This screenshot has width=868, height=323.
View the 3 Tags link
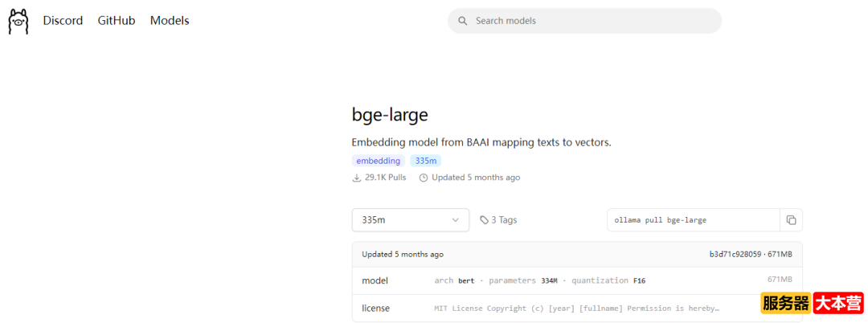click(504, 220)
